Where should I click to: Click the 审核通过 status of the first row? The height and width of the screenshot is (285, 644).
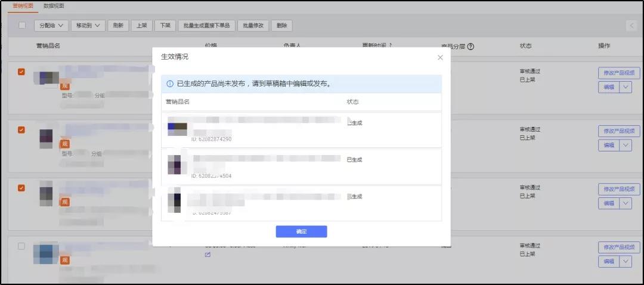click(x=530, y=72)
